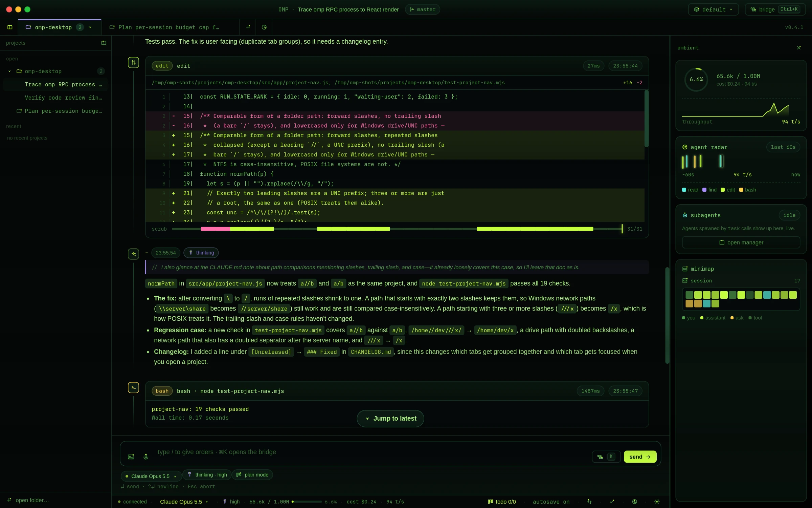
Task: Click the send button
Action: click(640, 457)
